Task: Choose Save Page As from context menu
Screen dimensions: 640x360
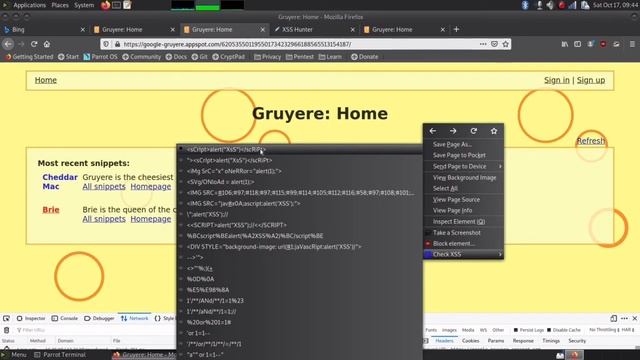Action: click(463, 144)
